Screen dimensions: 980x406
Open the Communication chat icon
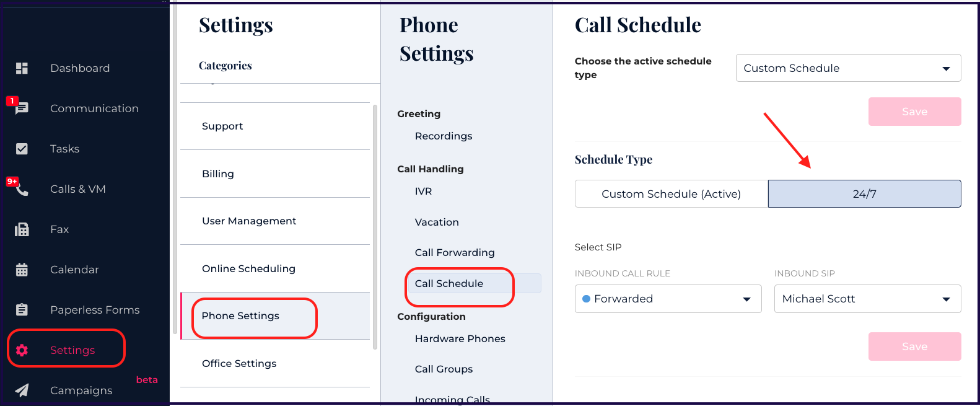22,108
